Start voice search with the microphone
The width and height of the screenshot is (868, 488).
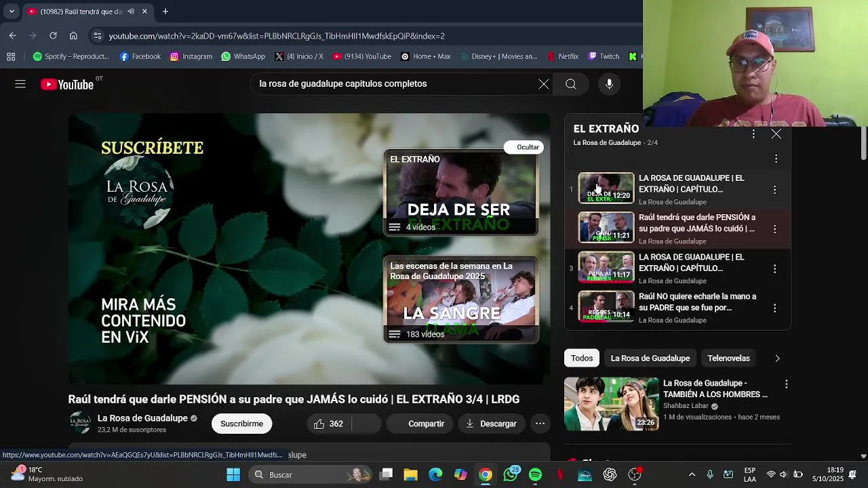609,84
